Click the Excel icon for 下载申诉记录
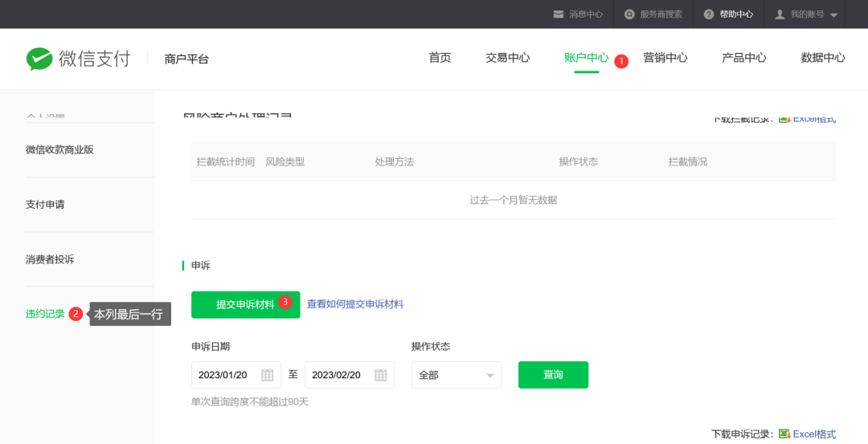The height and width of the screenshot is (444, 868). [x=784, y=434]
